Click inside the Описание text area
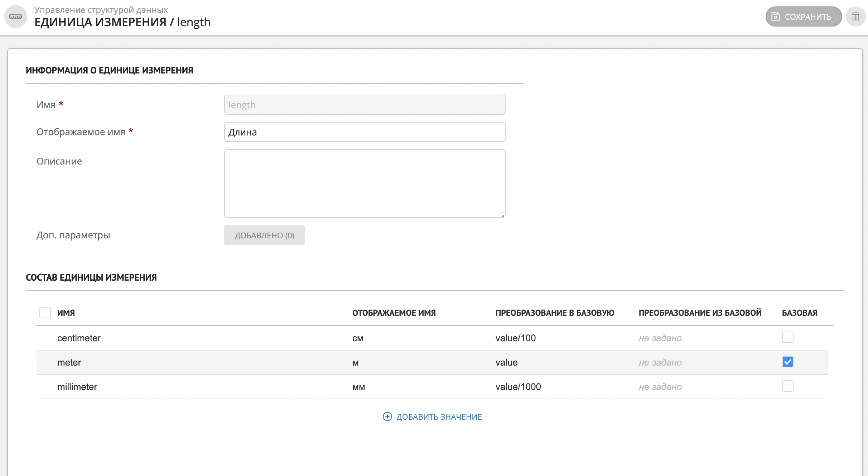The height and width of the screenshot is (476, 868). tap(365, 184)
